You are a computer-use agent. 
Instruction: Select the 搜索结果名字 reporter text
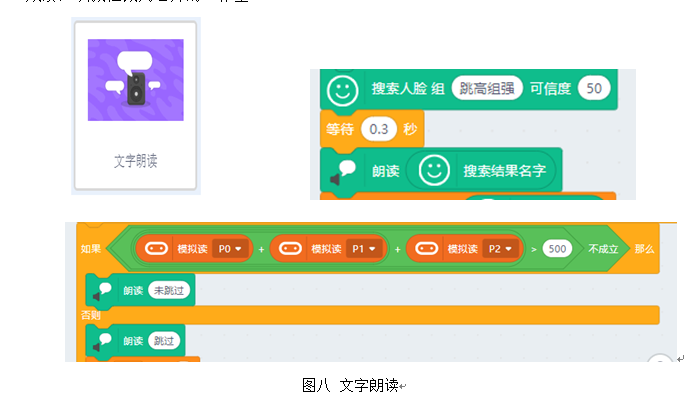pos(504,171)
